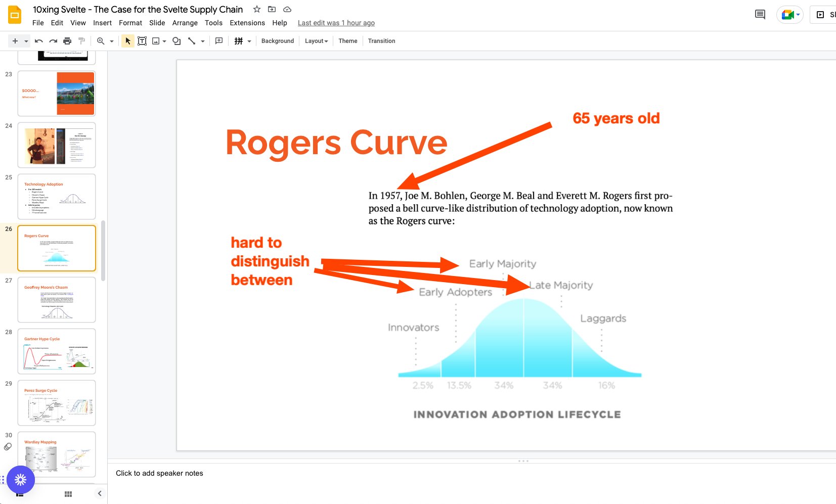Move presentation to a folder
The image size is (836, 504).
(x=272, y=9)
